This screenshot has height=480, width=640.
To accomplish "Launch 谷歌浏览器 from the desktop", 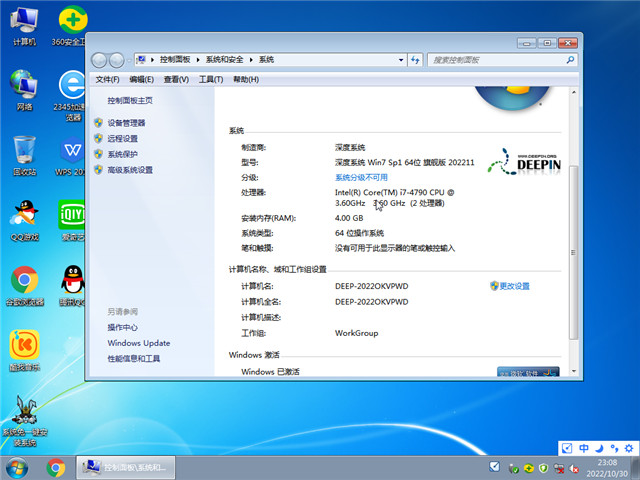I will pos(24,282).
